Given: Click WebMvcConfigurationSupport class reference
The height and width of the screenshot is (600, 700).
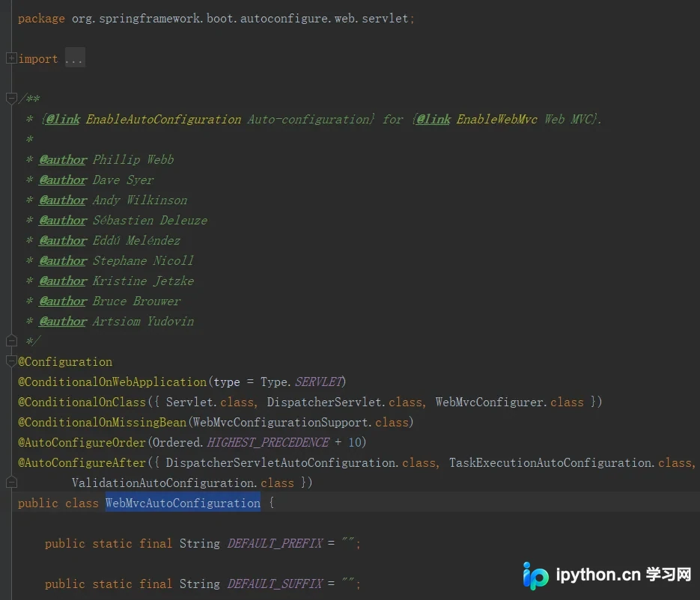Looking at the screenshot, I should (x=280, y=422).
